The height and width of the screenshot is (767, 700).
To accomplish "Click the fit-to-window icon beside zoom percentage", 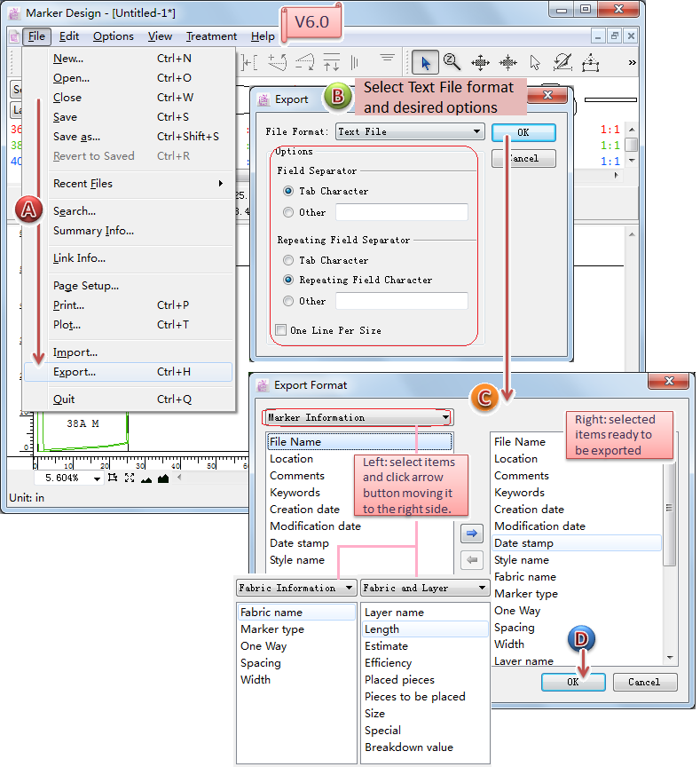I will tap(130, 478).
